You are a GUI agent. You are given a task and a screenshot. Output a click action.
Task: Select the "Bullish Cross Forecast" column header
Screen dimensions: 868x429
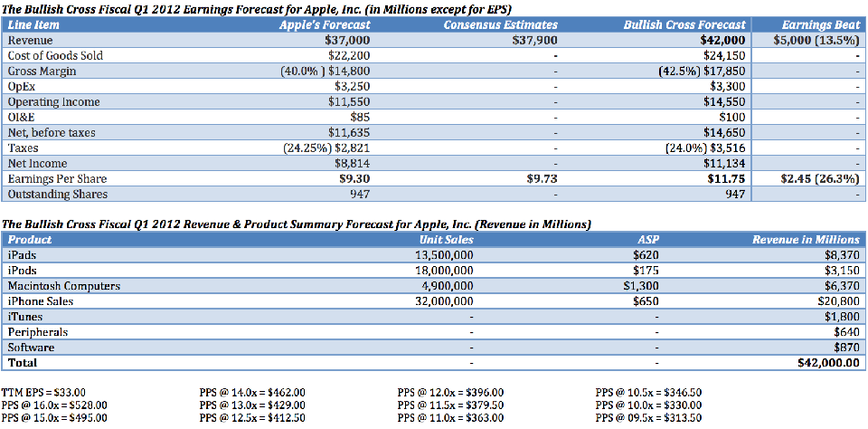(x=684, y=25)
